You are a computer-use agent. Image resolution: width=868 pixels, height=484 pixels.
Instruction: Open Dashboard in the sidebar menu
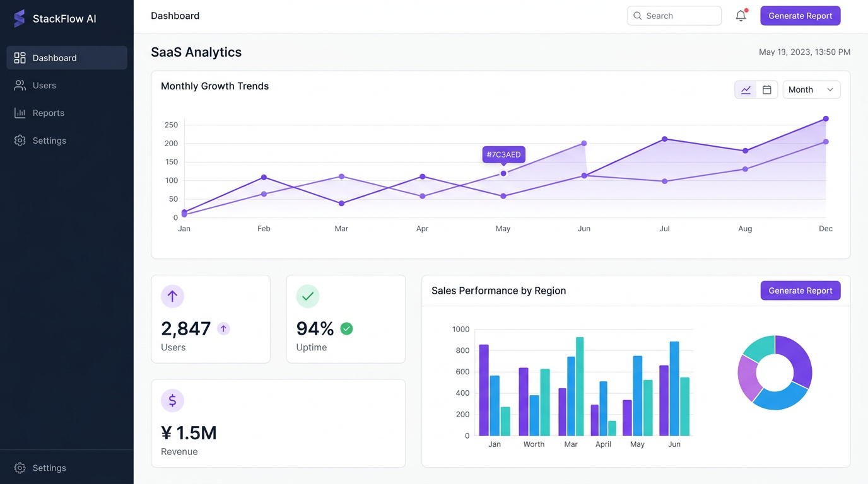pyautogui.click(x=67, y=58)
